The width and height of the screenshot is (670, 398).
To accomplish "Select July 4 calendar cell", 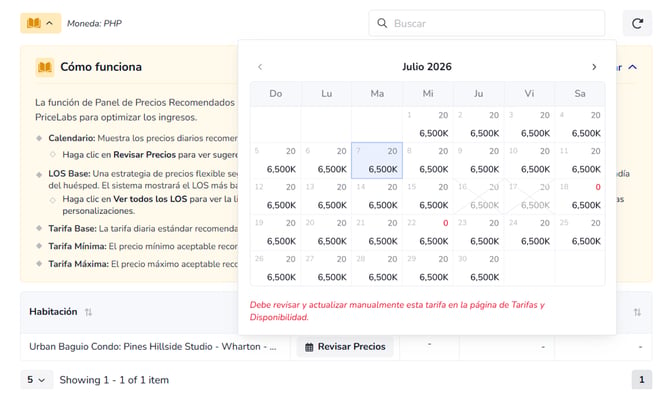I will [580, 124].
